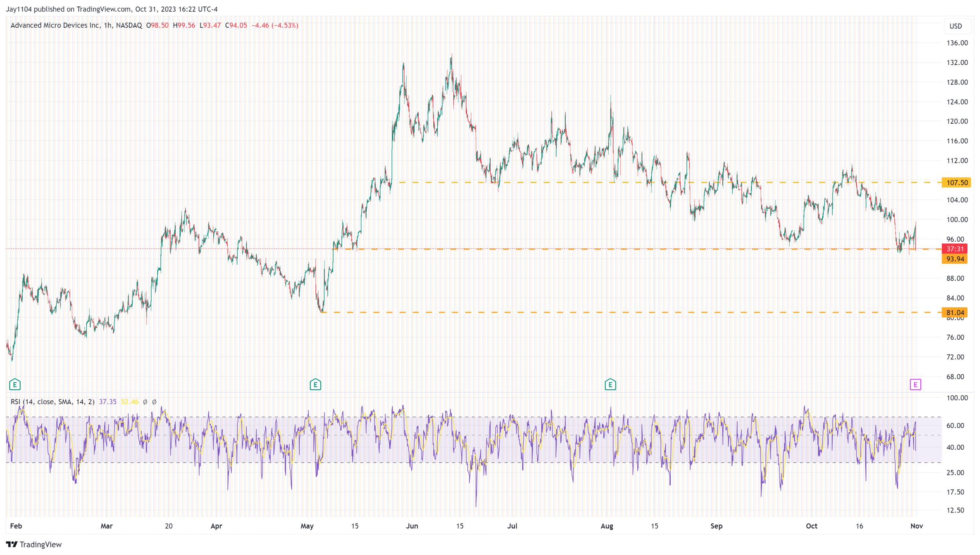Image resolution: width=980 pixels, height=555 pixels.
Task: Click the RSI scale 60.00 label
Action: pos(955,426)
